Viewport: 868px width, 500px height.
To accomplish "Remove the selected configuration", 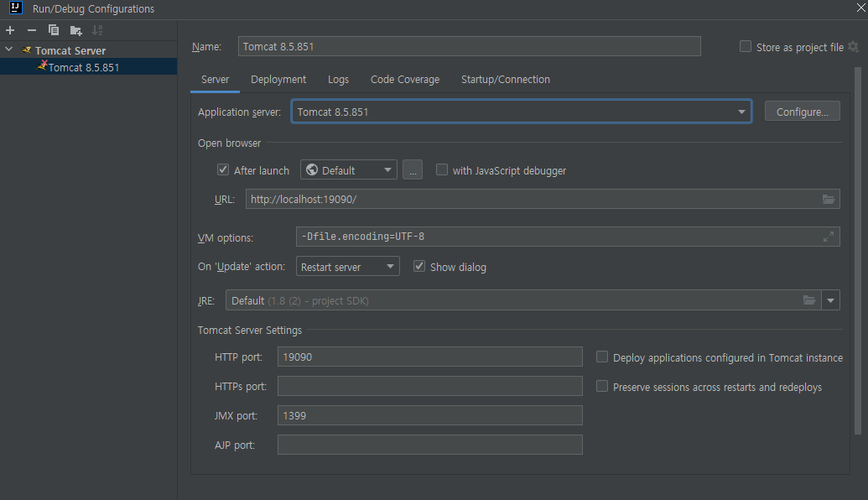I will [x=32, y=30].
